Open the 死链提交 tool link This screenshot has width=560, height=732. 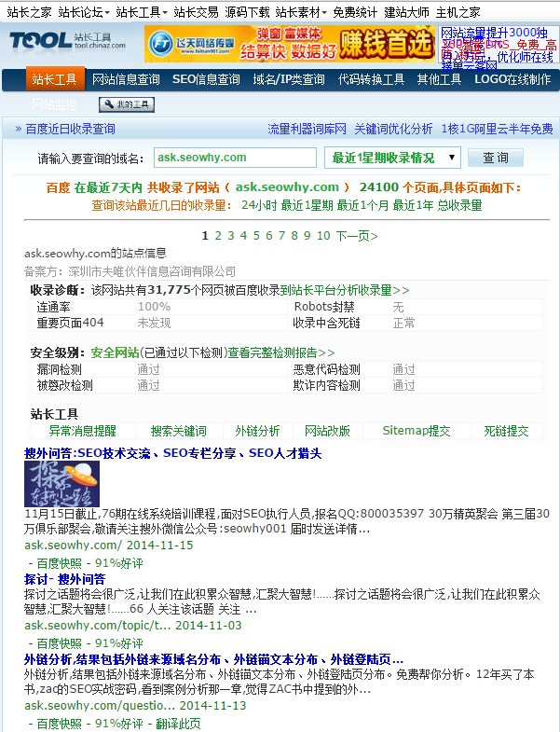[x=506, y=431]
